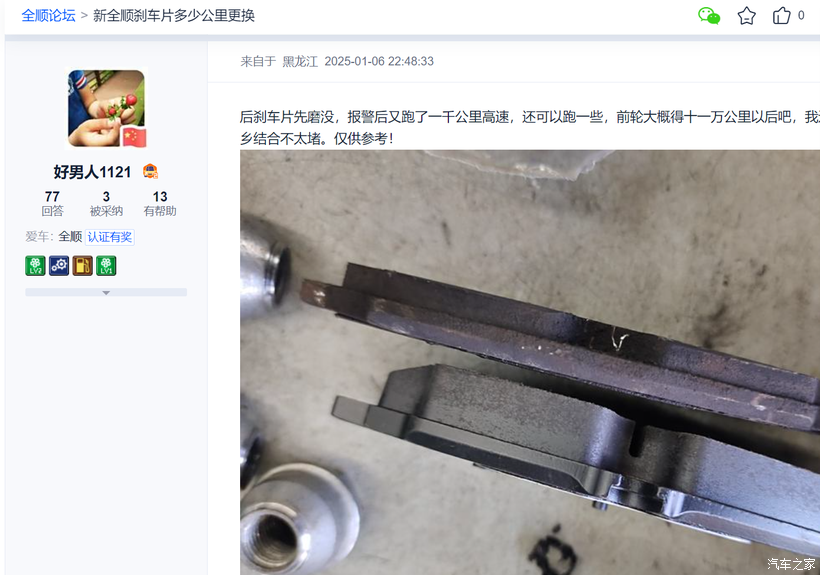Screen dimensions: 820x575
Task: Enlarge the brake pad photo
Action: pyautogui.click(x=530, y=362)
